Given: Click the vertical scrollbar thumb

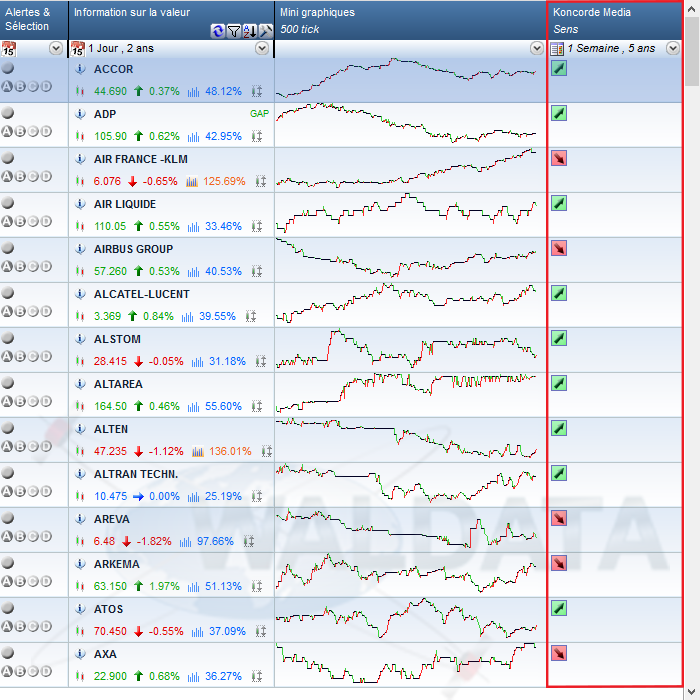Looking at the screenshot, I should 692,52.
